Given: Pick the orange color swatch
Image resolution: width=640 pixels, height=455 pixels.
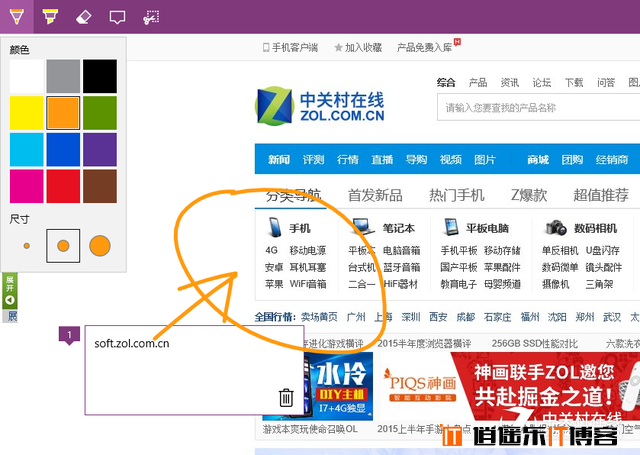Looking at the screenshot, I should [63, 113].
